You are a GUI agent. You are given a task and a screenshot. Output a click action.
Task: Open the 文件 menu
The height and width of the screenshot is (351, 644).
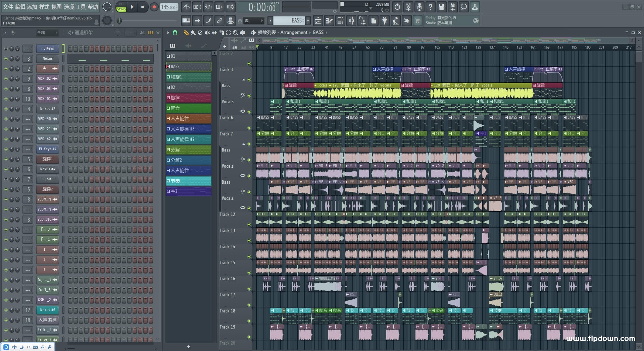[x=8, y=7]
